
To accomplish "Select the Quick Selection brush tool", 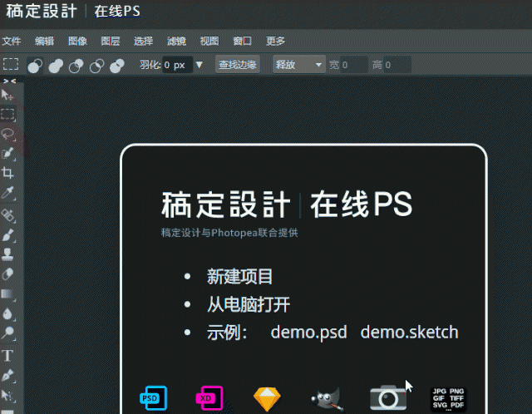I will [x=7, y=154].
